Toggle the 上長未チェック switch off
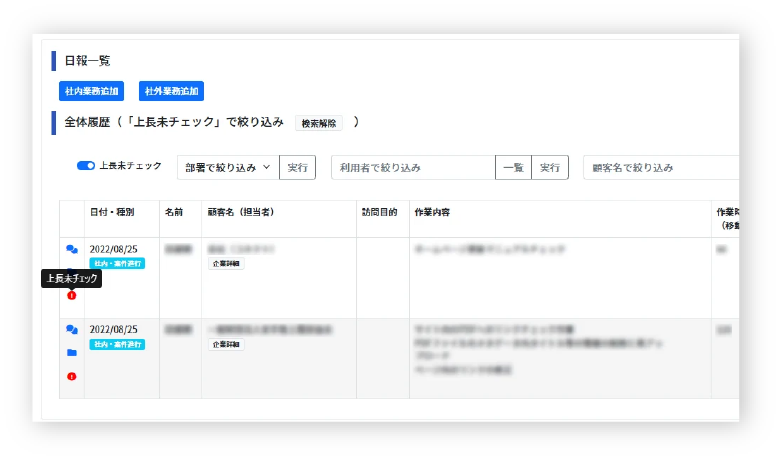 click(x=86, y=166)
